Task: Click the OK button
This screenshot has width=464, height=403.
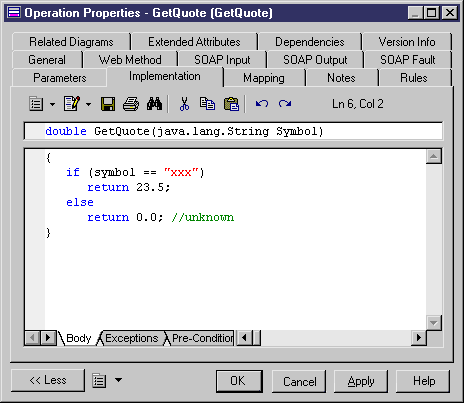Action: [239, 381]
